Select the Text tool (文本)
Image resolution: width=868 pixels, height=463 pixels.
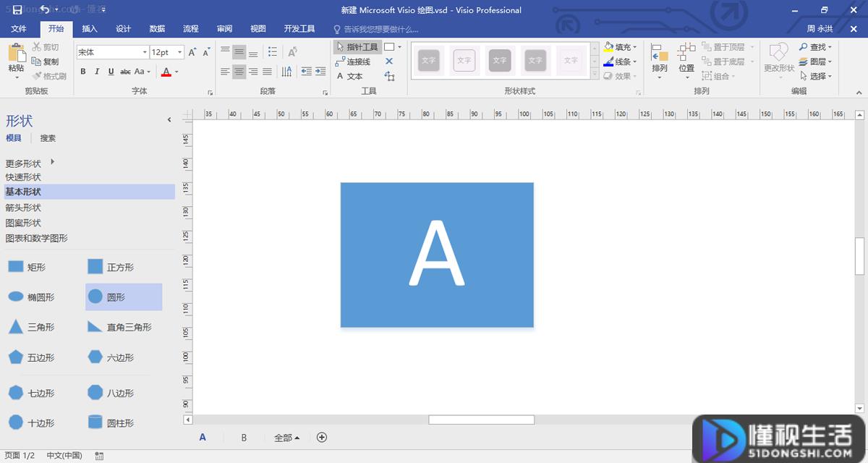point(350,76)
